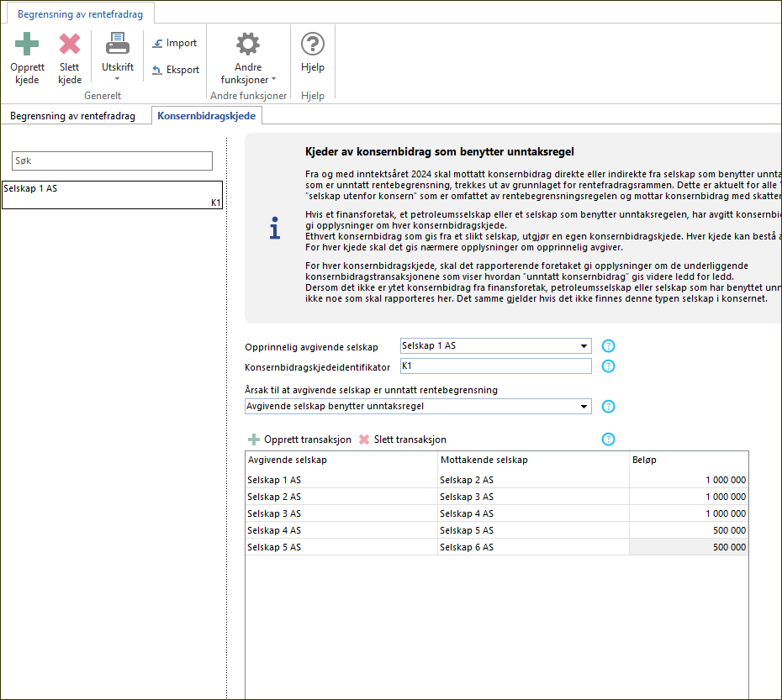Click the Import toolbar item

175,44
